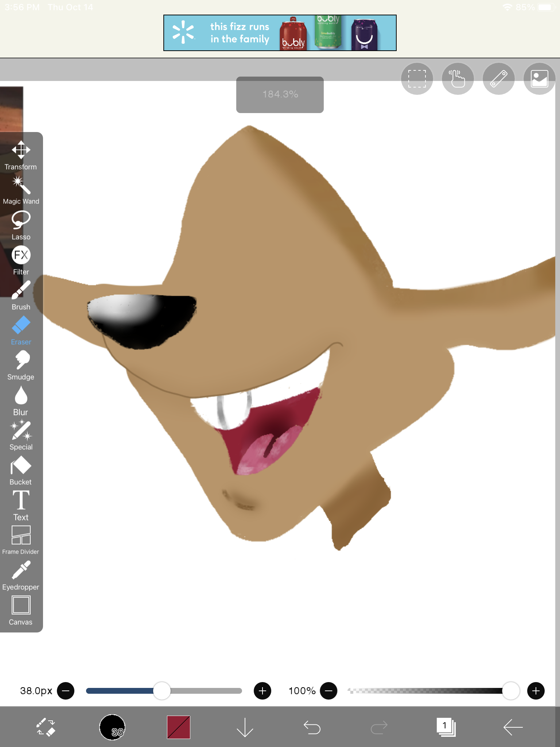Open the Canvas tool menu

point(21,610)
